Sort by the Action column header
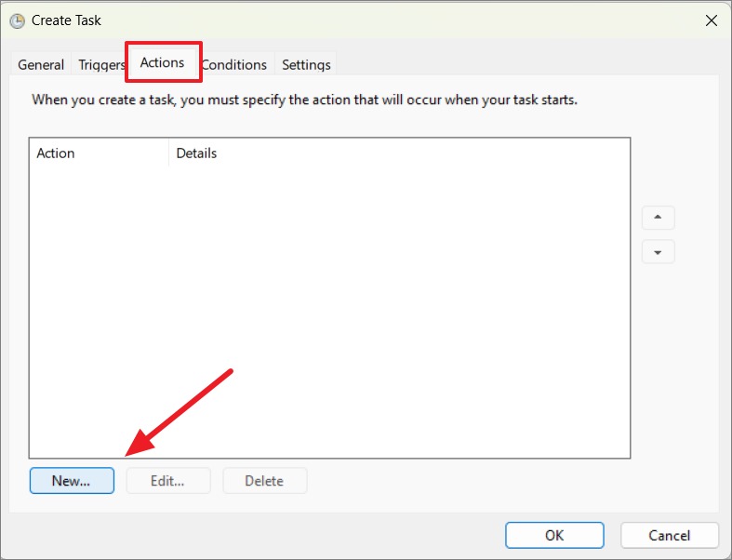The height and width of the screenshot is (560, 732). 99,153
